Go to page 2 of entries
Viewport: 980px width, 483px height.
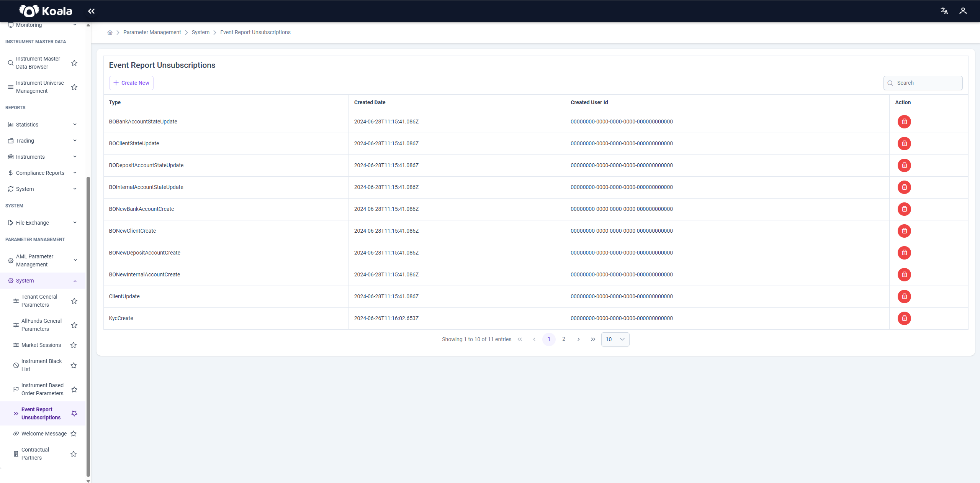point(564,339)
